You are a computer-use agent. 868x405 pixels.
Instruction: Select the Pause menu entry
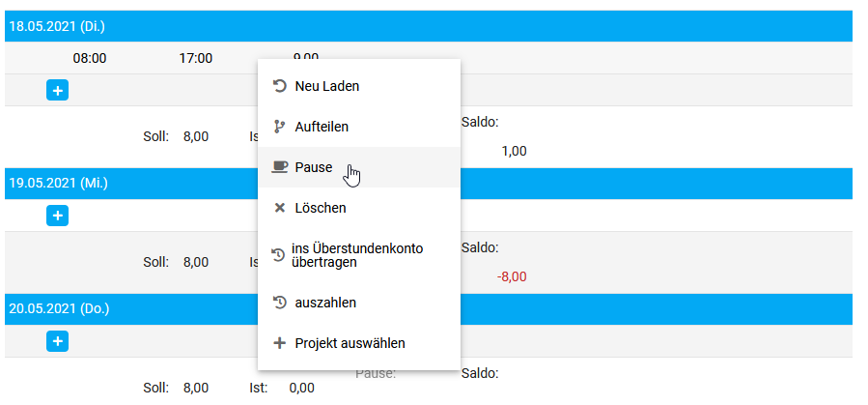click(359, 167)
